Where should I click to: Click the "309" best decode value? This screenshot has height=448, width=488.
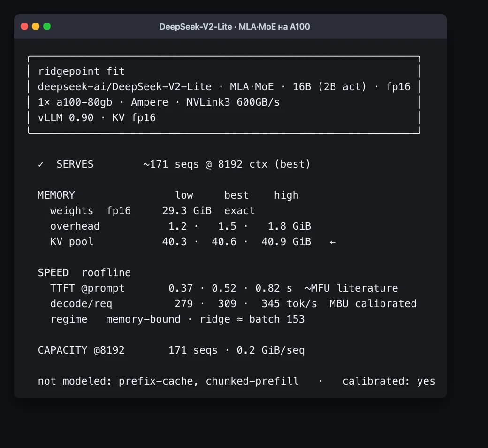point(227,304)
